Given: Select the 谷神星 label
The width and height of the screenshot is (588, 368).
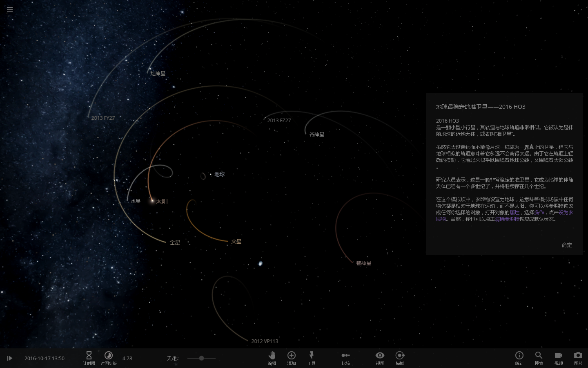Looking at the screenshot, I should (x=317, y=135).
